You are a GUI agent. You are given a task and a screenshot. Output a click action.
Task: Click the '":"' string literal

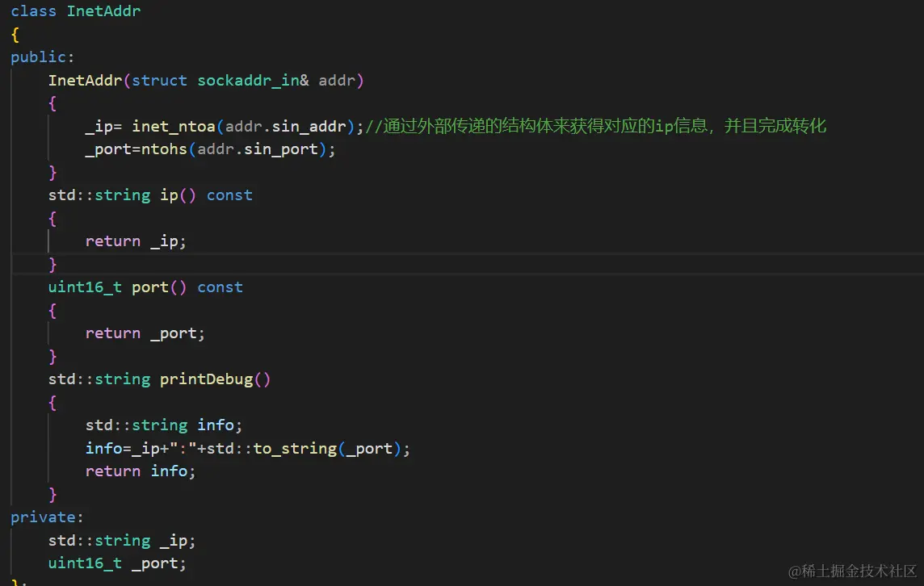tap(183, 448)
